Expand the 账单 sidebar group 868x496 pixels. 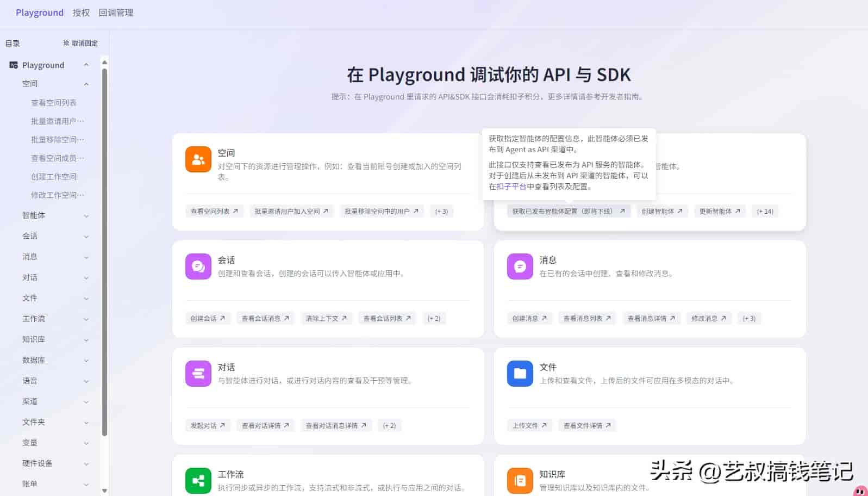click(86, 485)
